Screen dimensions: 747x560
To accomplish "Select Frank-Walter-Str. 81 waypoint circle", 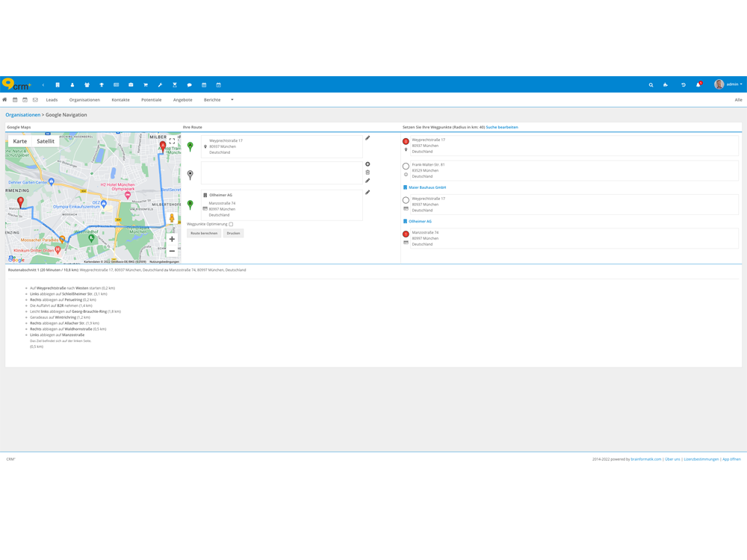I will [406, 167].
